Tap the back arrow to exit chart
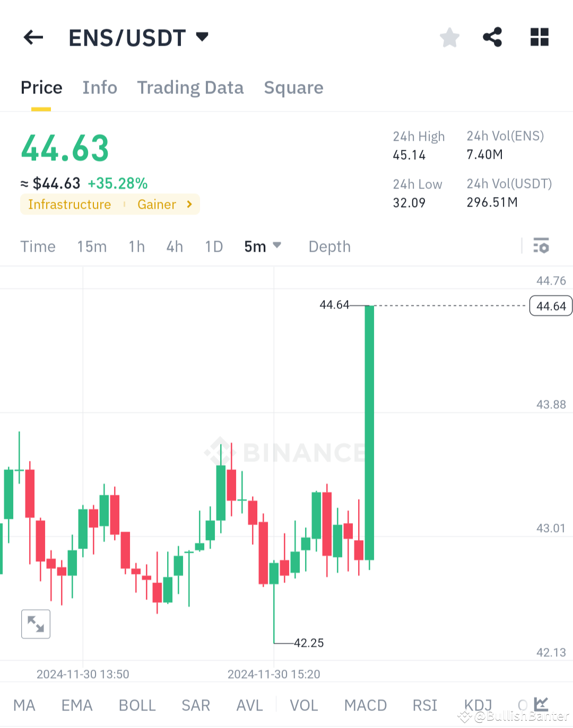The width and height of the screenshot is (573, 728). pos(33,37)
